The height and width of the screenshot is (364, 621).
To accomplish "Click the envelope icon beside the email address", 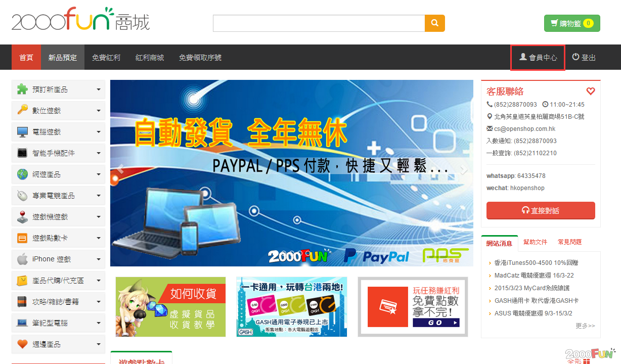I will coord(490,128).
